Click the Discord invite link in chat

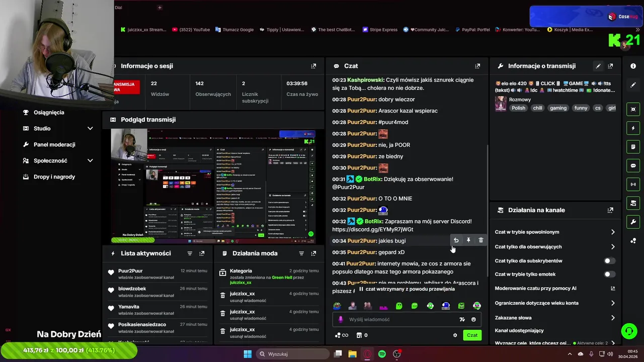coord(372,230)
